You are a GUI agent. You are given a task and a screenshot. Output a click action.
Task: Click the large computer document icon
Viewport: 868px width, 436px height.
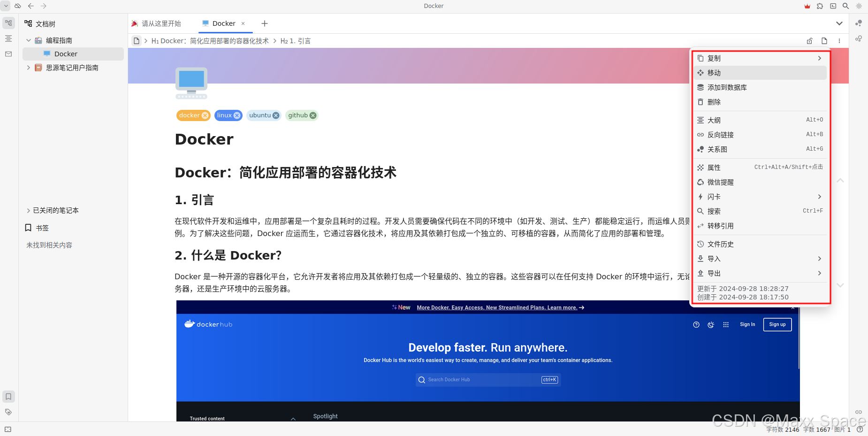pos(191,83)
